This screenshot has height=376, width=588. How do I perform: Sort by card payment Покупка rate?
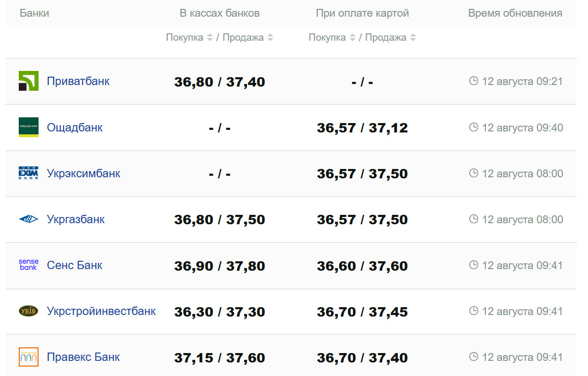tap(353, 38)
